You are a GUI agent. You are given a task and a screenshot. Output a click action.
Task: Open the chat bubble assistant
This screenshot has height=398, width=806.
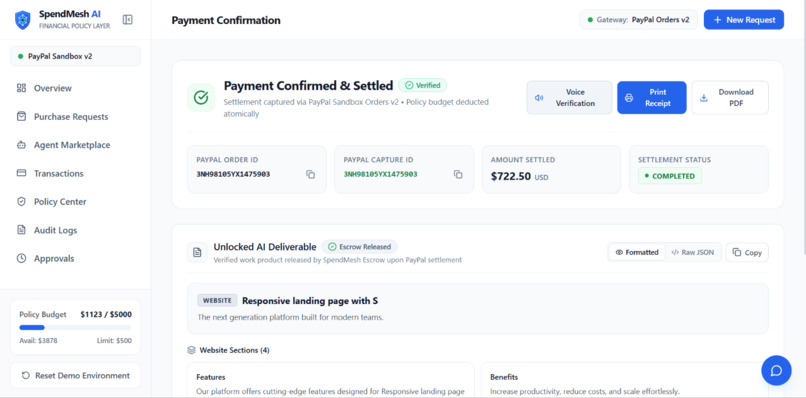coord(776,370)
